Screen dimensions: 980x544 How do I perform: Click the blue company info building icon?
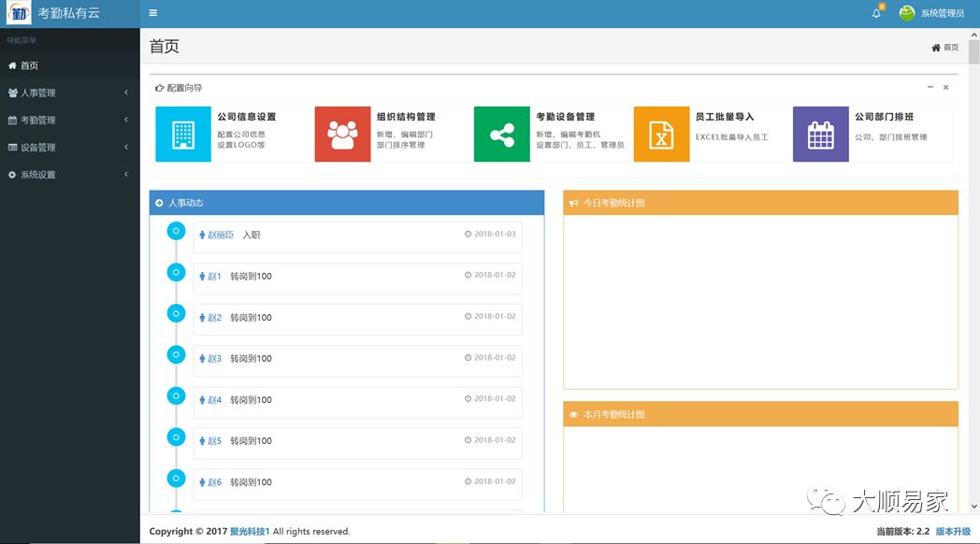[183, 135]
